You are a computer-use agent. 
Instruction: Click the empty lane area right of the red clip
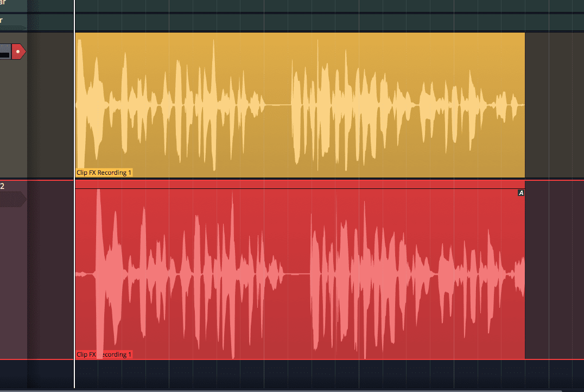pyautogui.click(x=554, y=271)
